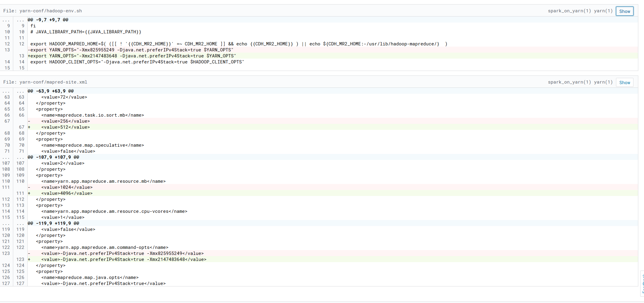The width and height of the screenshot is (644, 303).
Task: Click mapreduce.task.io.sort.mb name line
Action: (93, 115)
